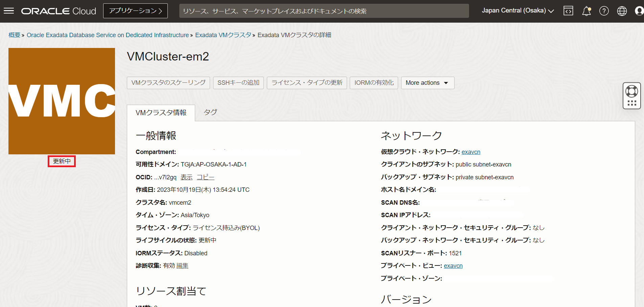Switch to the タグ tab

(210, 112)
